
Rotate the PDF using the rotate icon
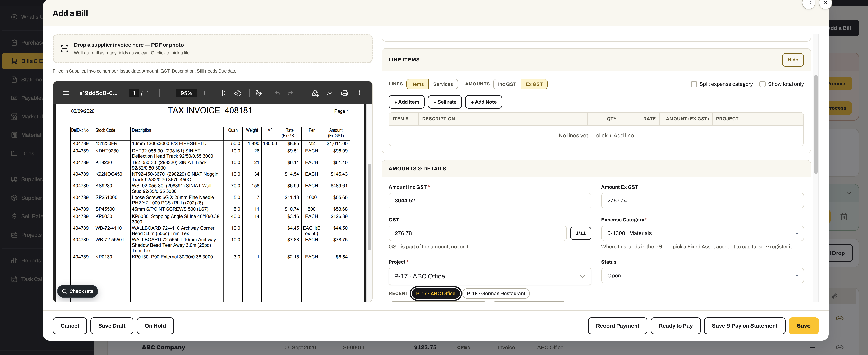[238, 93]
